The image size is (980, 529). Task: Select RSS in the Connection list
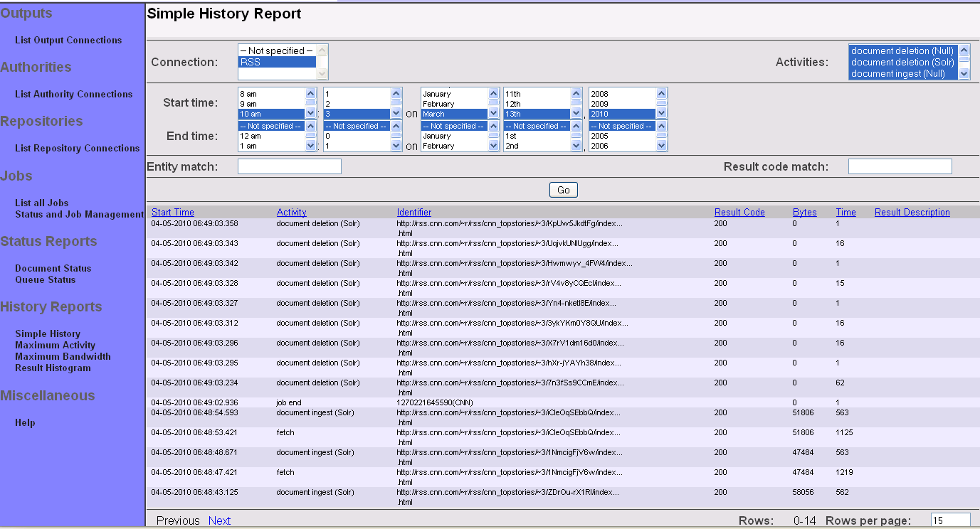(x=276, y=62)
